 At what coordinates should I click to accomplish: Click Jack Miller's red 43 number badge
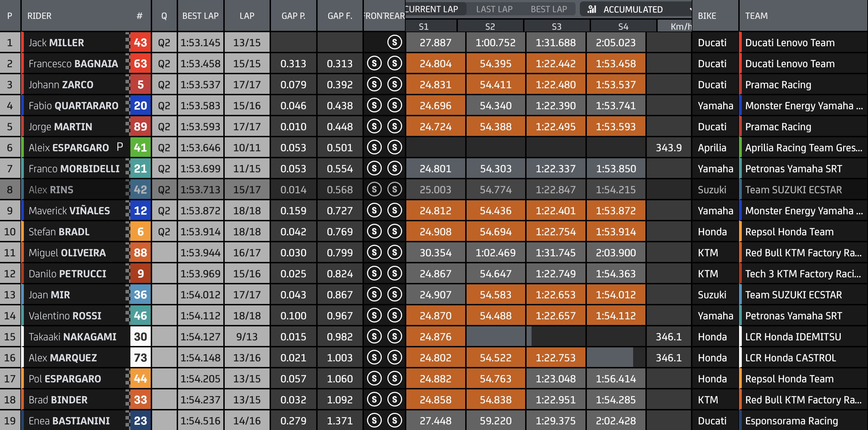141,42
